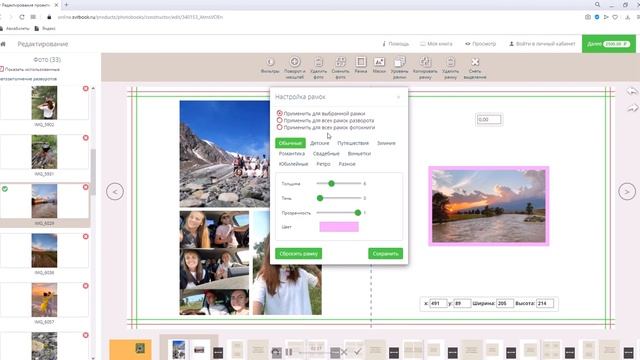Click the redo arrow icon
640x360 pixels.
point(632,108)
